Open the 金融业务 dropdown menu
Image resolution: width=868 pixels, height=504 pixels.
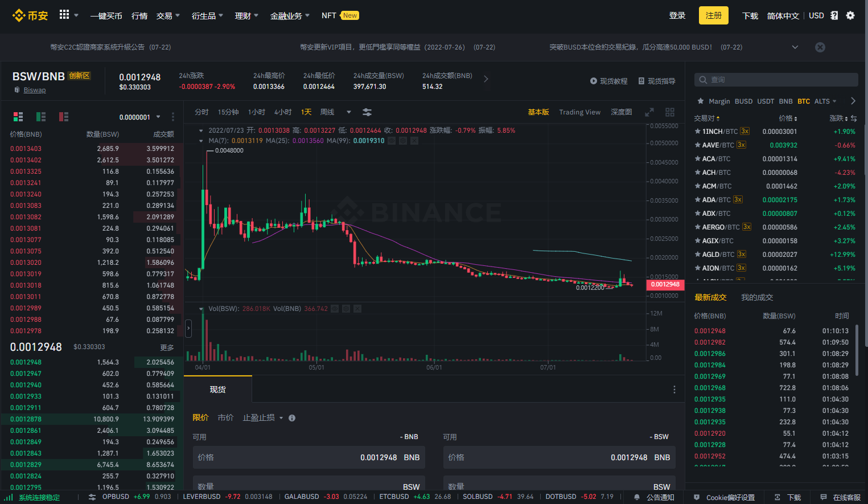pos(290,16)
